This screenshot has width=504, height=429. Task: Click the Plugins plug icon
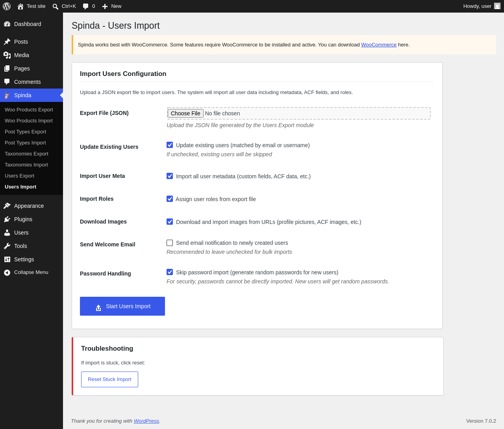pos(7,219)
